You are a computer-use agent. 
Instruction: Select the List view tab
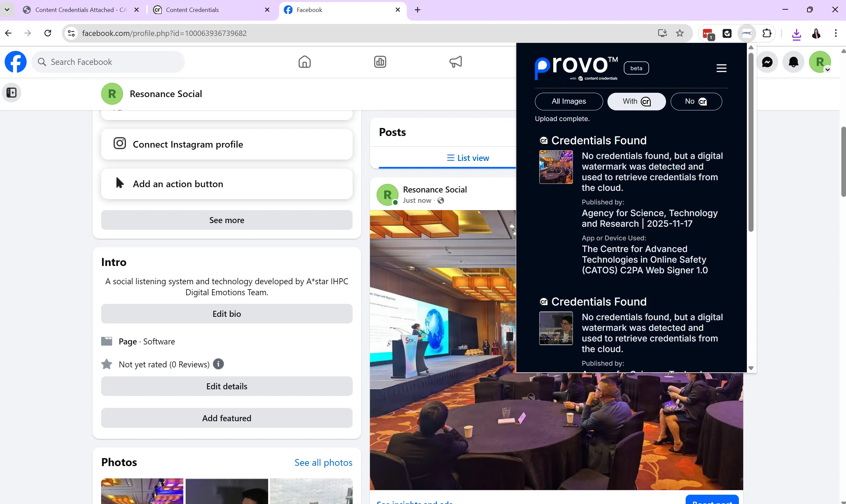[468, 158]
